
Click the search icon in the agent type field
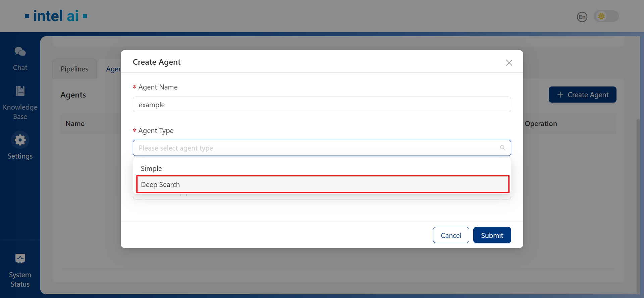pos(502,147)
